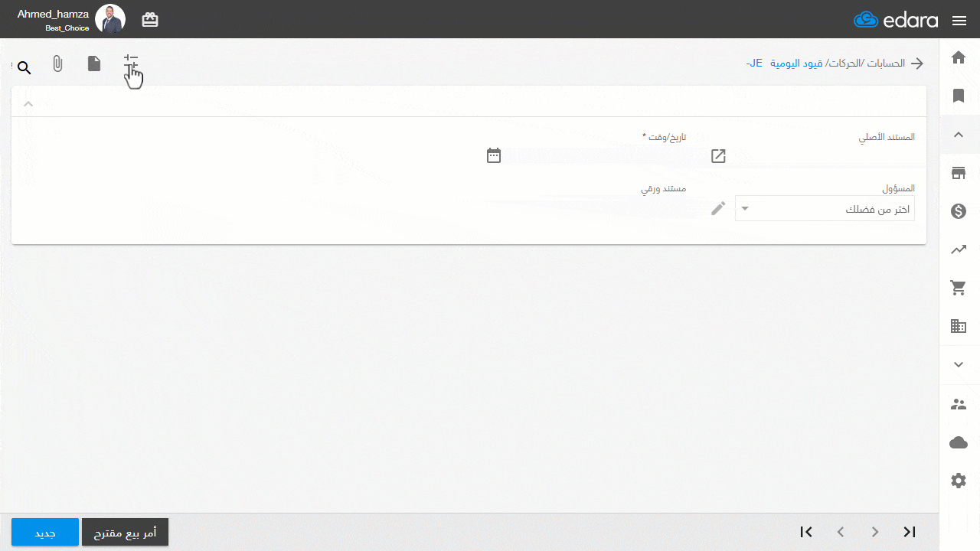Click the open-in-new icon beside the date field
Image resolution: width=980 pixels, height=551 pixels.
[x=718, y=156]
